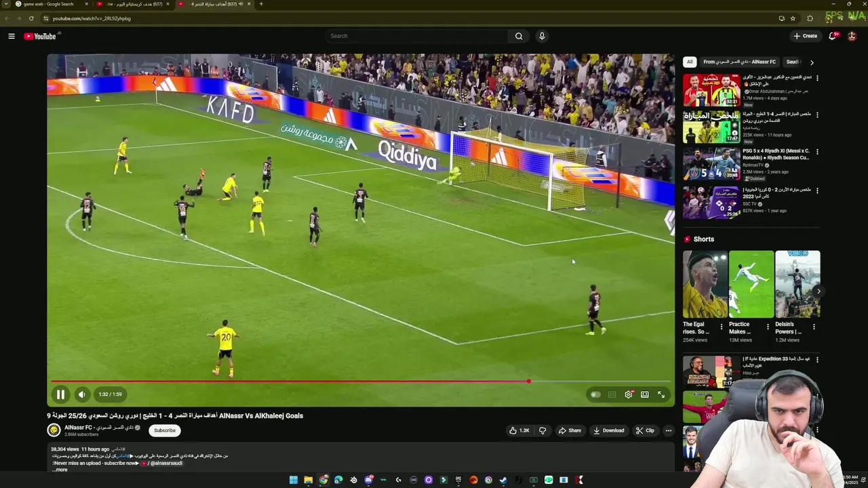Open the 25:26 SSC TV video thumbnail
The width and height of the screenshot is (868, 488).
coord(711,203)
